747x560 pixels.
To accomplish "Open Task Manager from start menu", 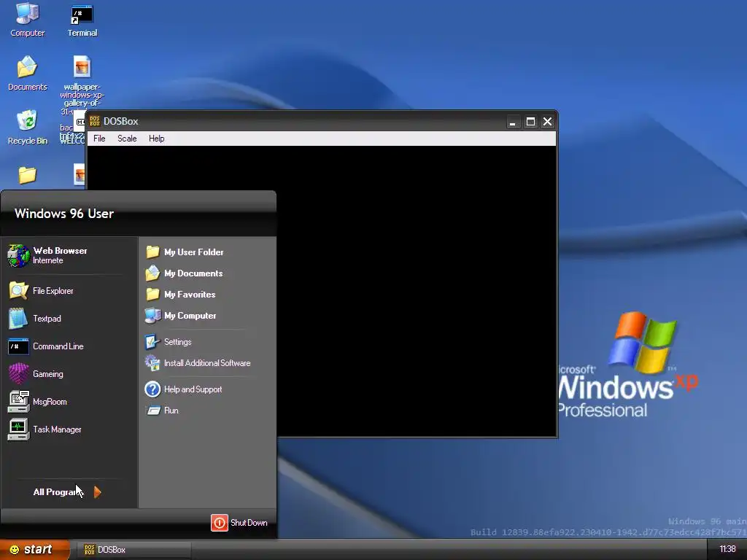I will tap(44, 429).
